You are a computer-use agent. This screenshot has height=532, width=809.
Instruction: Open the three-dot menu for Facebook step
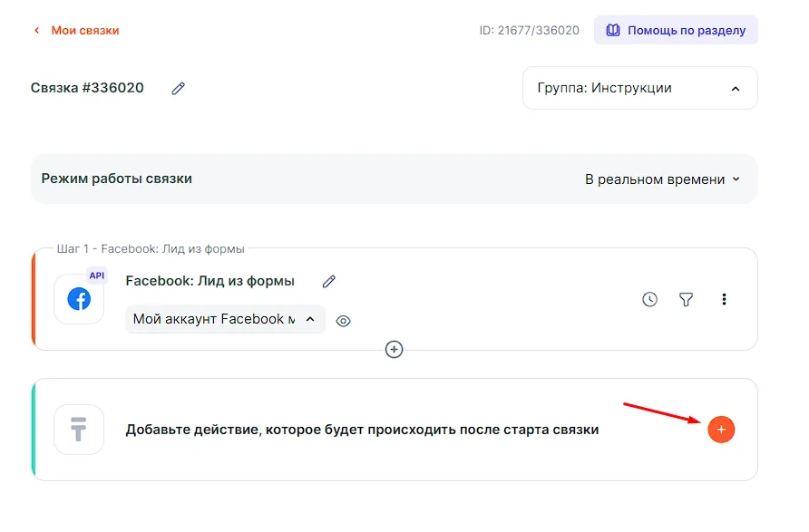(724, 299)
